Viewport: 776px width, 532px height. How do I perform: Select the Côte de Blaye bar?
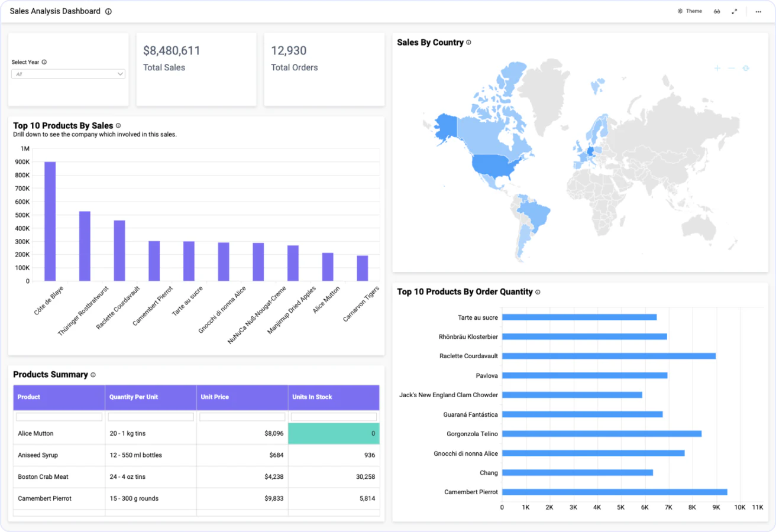pos(50,222)
